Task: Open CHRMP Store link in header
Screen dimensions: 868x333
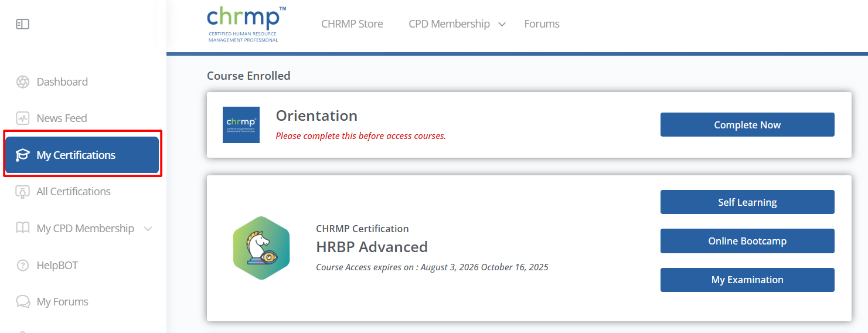Action: [x=352, y=24]
